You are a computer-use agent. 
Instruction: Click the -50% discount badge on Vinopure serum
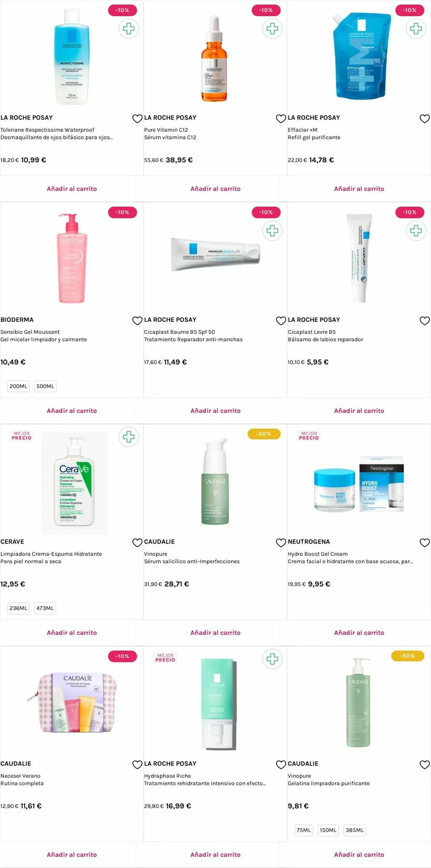click(264, 434)
